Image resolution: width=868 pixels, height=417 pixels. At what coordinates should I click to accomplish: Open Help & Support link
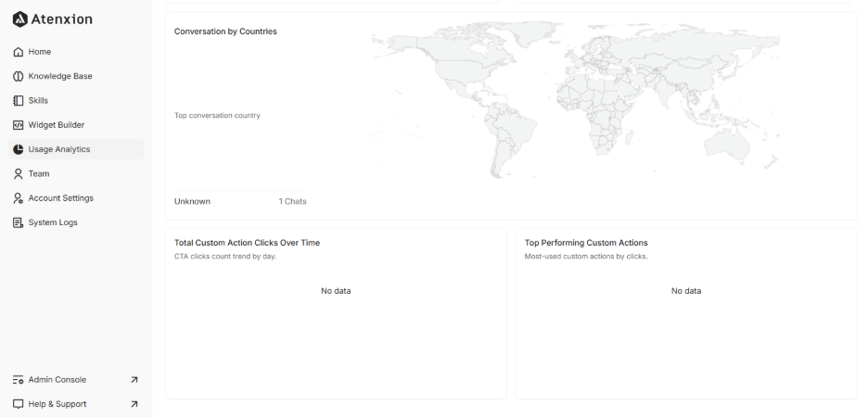76,404
